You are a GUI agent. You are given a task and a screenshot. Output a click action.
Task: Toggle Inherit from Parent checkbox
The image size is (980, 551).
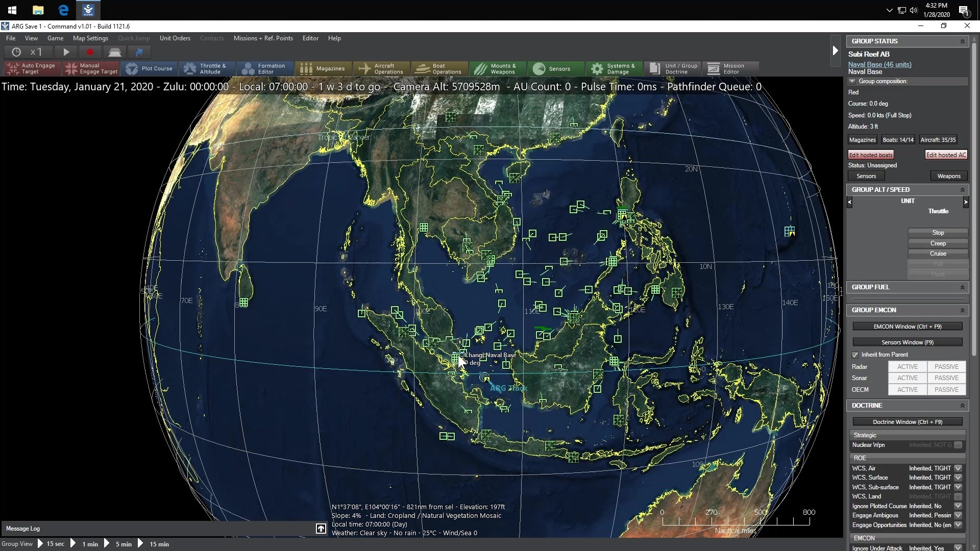pos(855,355)
